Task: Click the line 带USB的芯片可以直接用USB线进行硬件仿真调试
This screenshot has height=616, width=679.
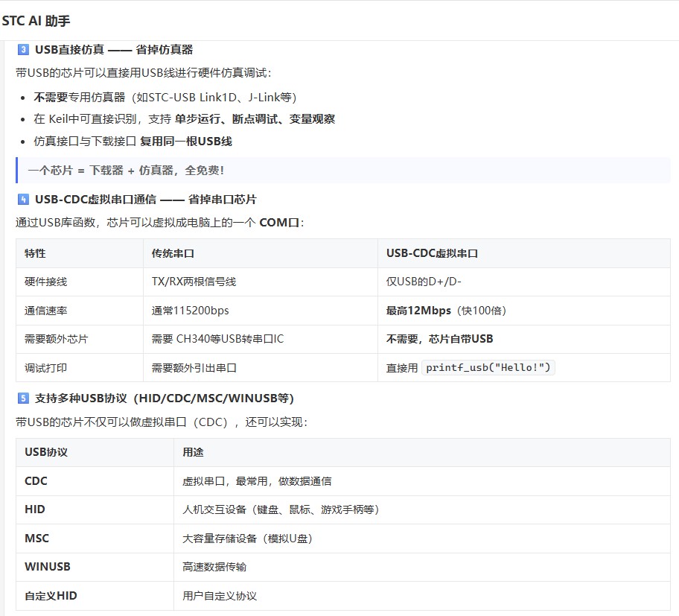Action: pos(144,73)
